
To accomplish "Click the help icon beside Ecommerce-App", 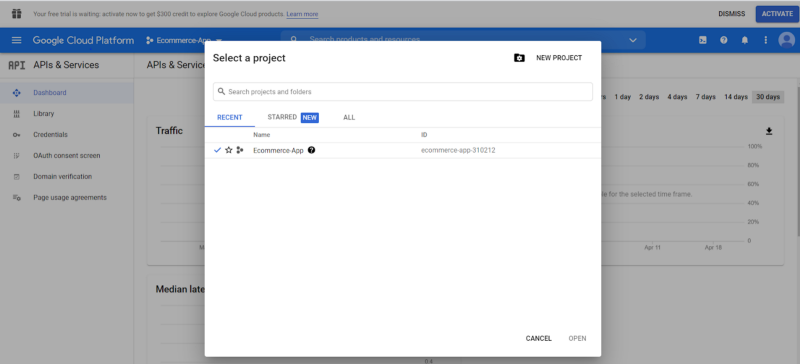I will click(311, 150).
